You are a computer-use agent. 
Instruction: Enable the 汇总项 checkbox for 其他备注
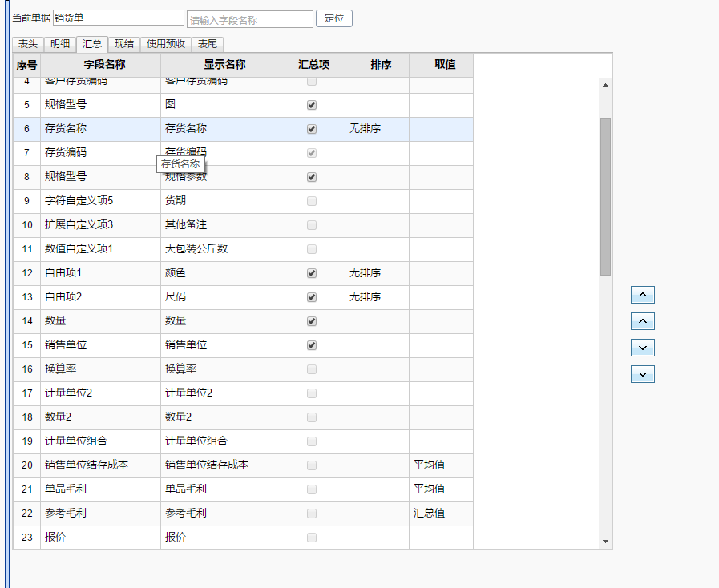(x=312, y=225)
